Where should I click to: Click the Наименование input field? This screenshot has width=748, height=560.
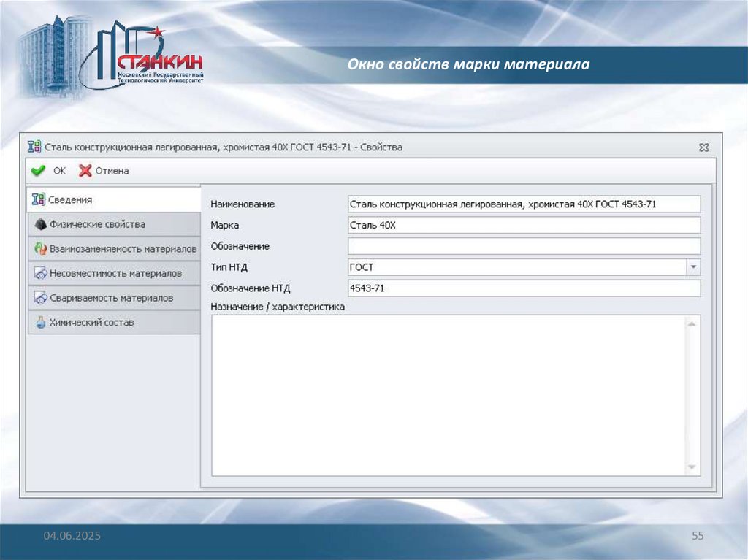[524, 204]
